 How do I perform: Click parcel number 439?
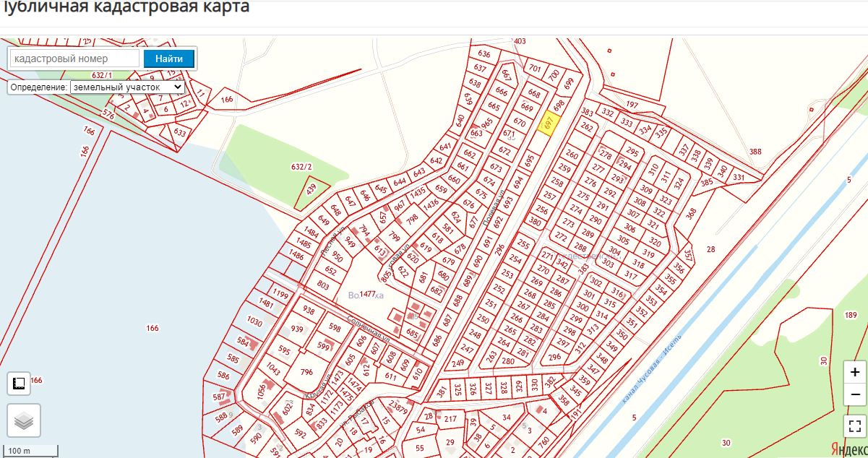click(311, 189)
